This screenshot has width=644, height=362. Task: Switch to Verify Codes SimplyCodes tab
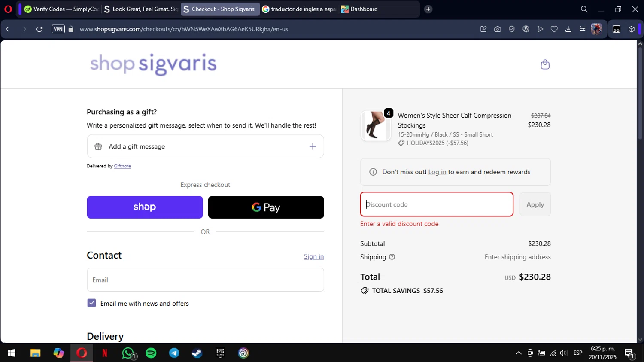[61, 9]
